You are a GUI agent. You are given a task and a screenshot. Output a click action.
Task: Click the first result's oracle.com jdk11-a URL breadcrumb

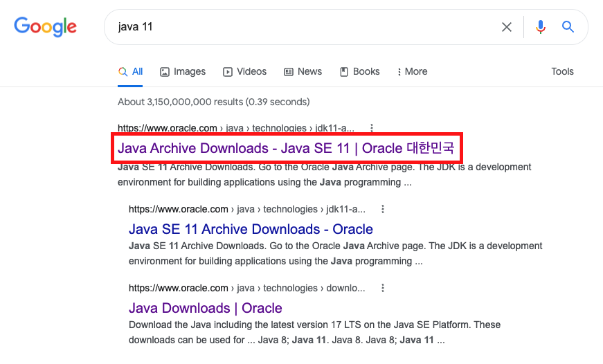coord(236,128)
